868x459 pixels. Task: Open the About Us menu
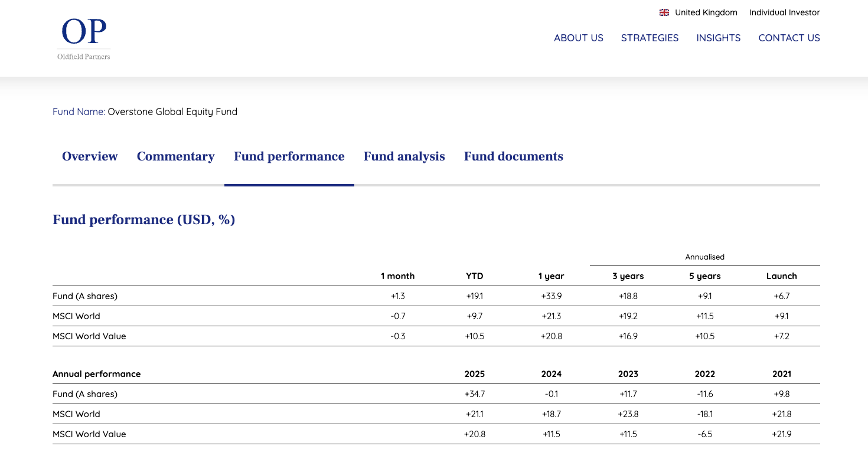(x=579, y=38)
